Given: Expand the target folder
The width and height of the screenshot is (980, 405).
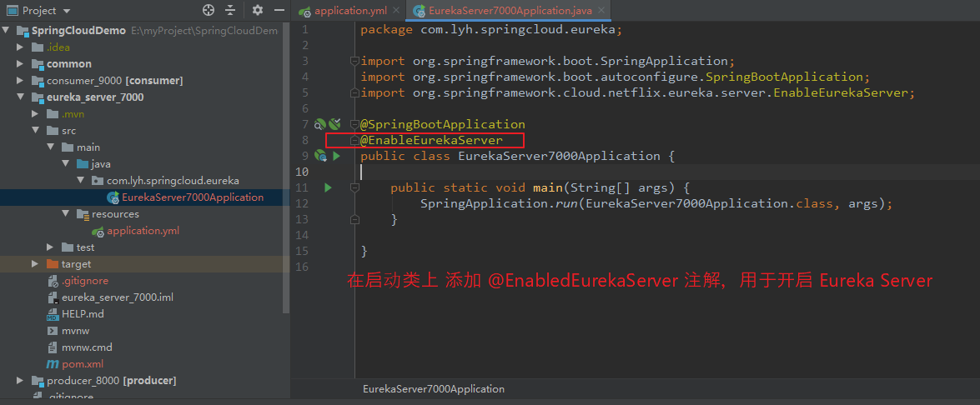Looking at the screenshot, I should (36, 264).
